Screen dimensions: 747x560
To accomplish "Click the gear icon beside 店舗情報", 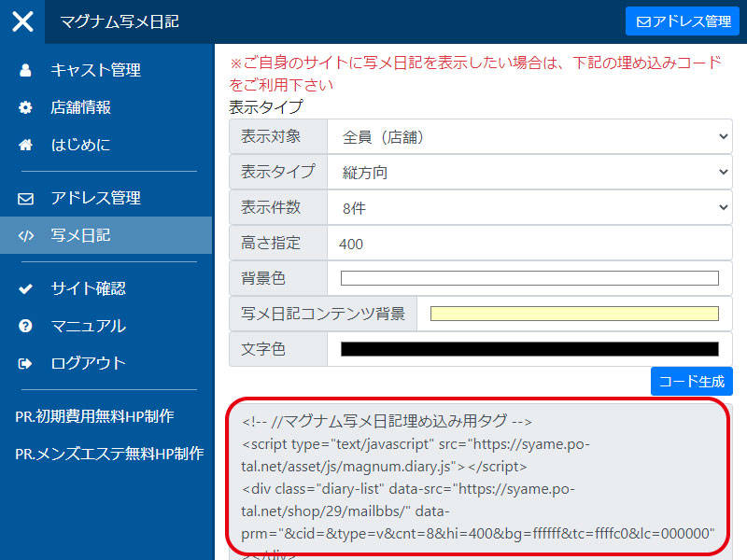I will (25, 107).
